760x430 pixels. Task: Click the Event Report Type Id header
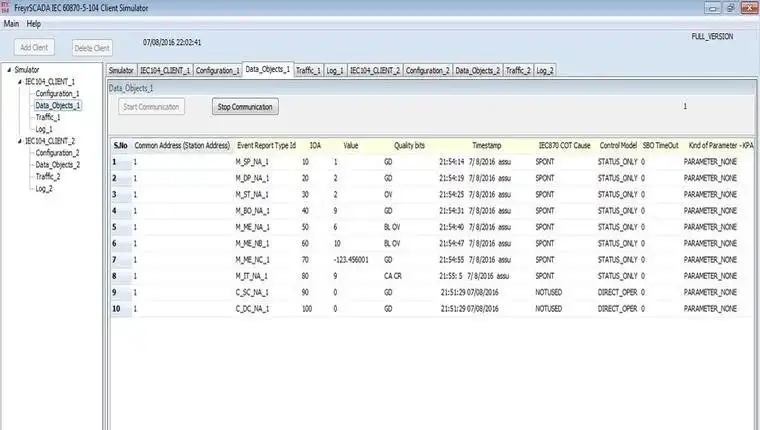coord(266,145)
